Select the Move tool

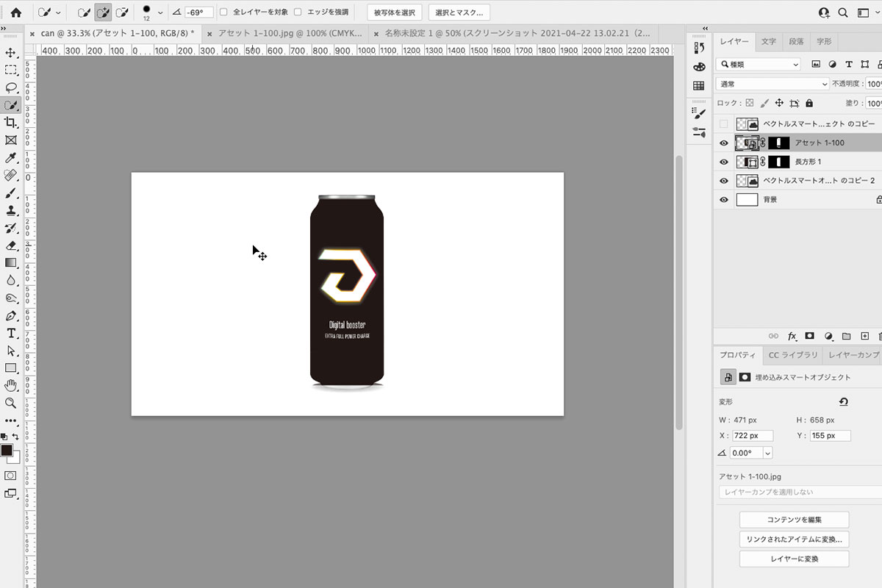click(11, 52)
